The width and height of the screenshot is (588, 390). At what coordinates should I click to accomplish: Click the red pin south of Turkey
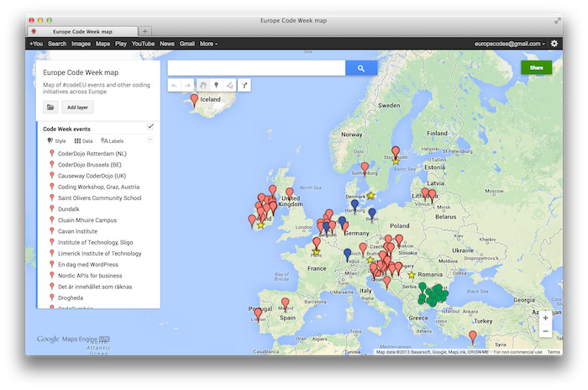tap(473, 337)
